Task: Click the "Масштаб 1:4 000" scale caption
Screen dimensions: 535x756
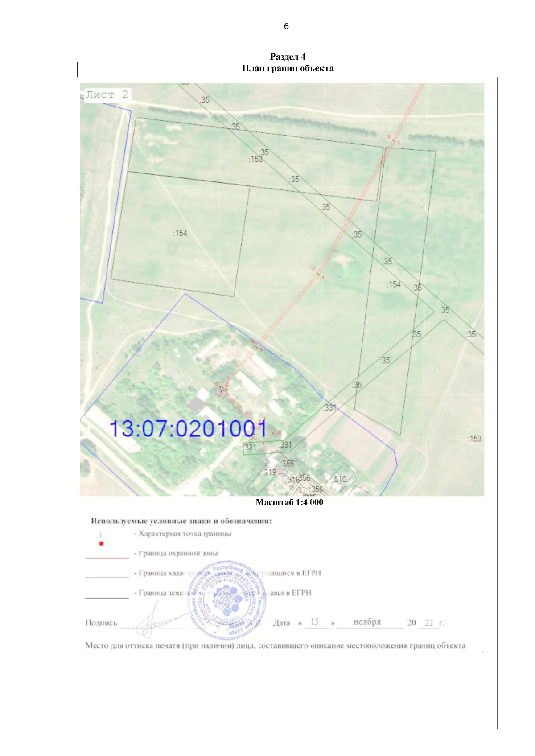Action: pos(289,502)
